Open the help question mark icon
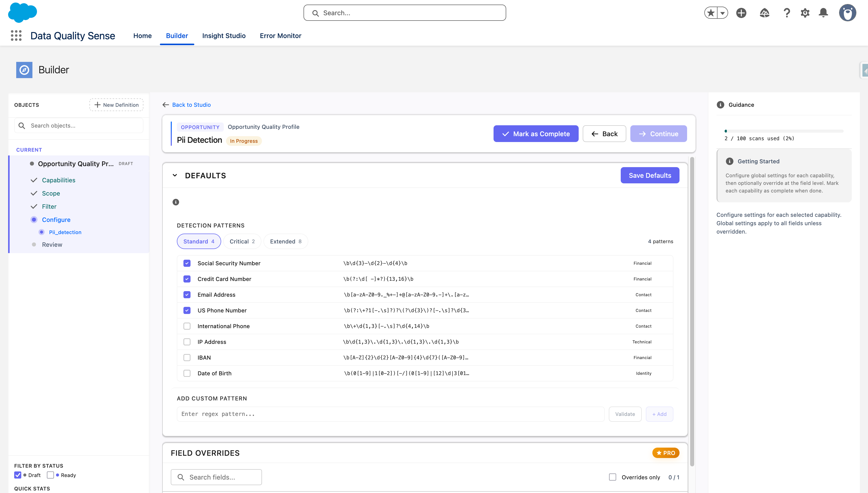The height and width of the screenshot is (493, 868). (787, 13)
